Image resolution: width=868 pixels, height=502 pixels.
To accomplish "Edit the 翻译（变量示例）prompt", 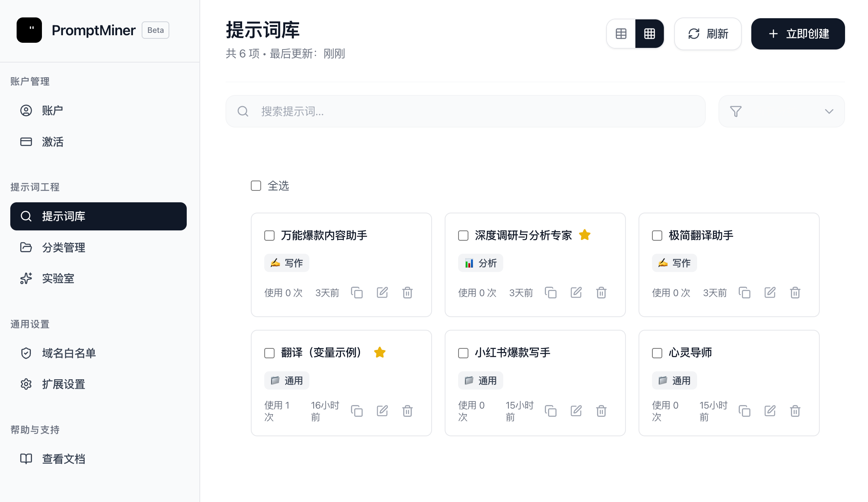I will click(382, 411).
